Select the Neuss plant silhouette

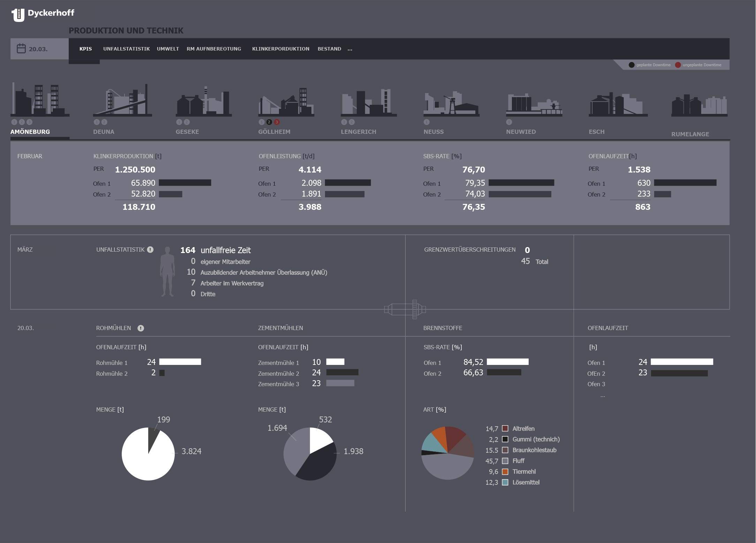point(451,103)
